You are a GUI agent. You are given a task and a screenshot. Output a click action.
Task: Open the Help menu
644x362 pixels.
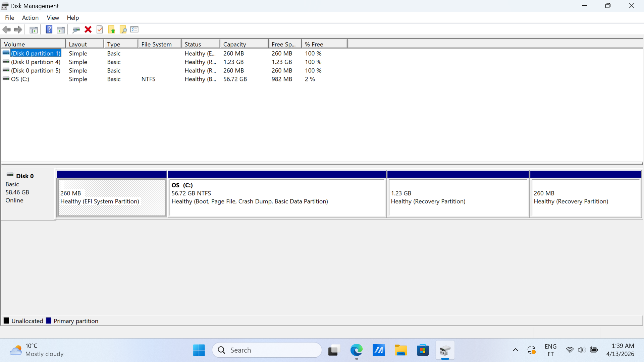pyautogui.click(x=73, y=18)
